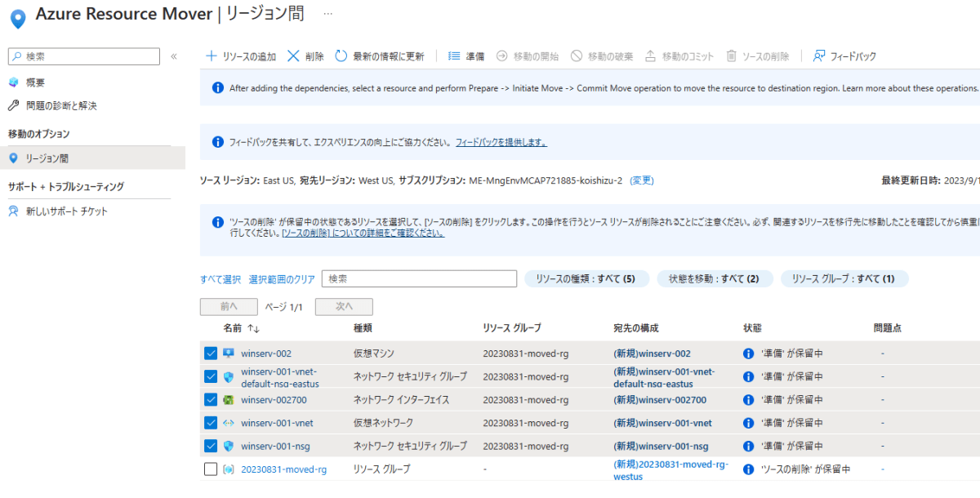
Task: Click the 状態 column header
Action: click(751, 328)
